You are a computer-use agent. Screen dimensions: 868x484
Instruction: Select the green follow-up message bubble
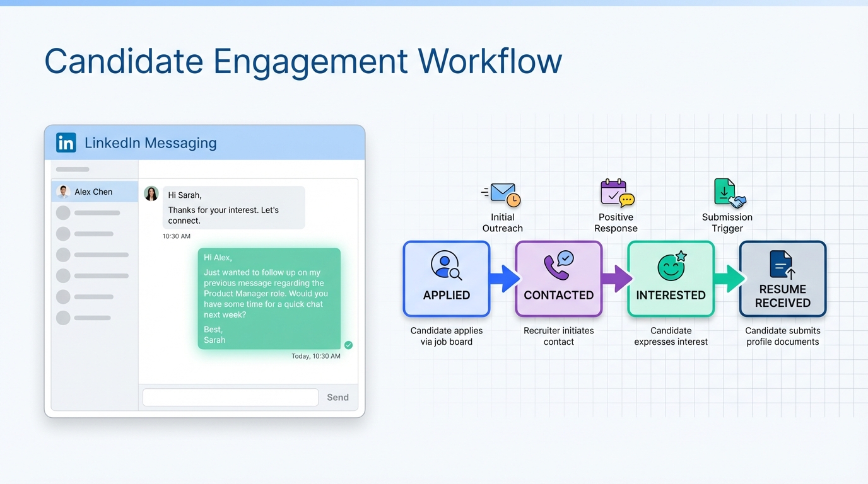pos(269,298)
